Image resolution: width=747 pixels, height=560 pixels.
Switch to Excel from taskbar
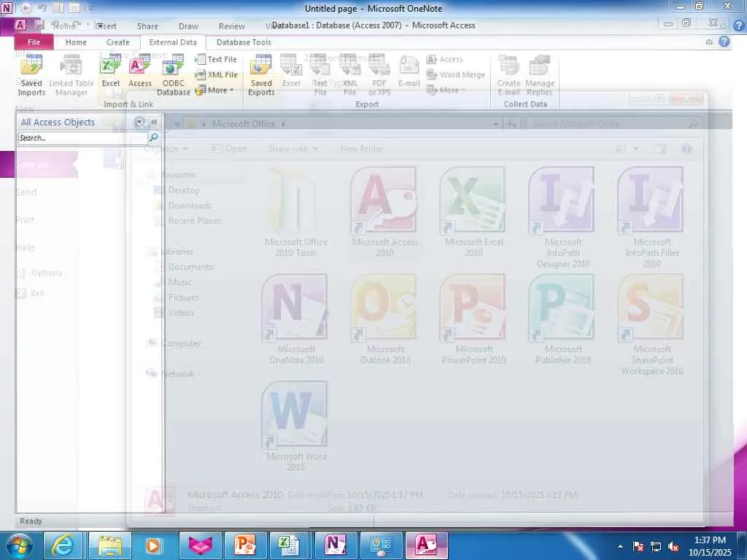tap(289, 545)
